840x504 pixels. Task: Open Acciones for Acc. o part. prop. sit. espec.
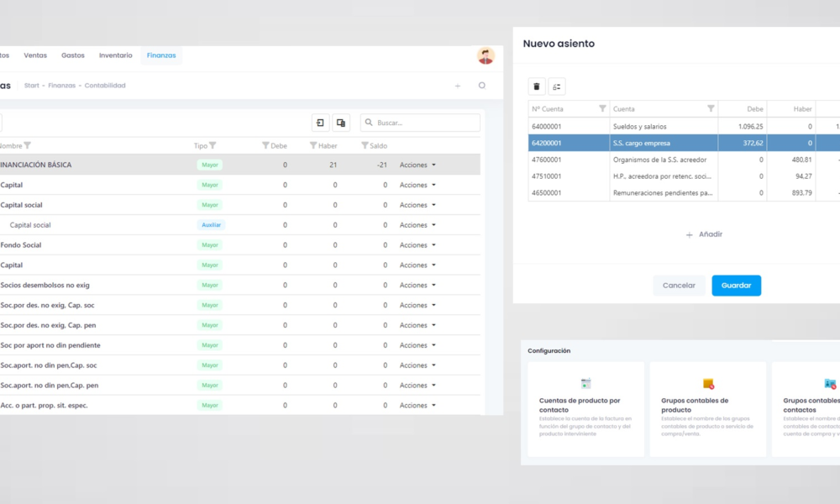click(x=417, y=406)
